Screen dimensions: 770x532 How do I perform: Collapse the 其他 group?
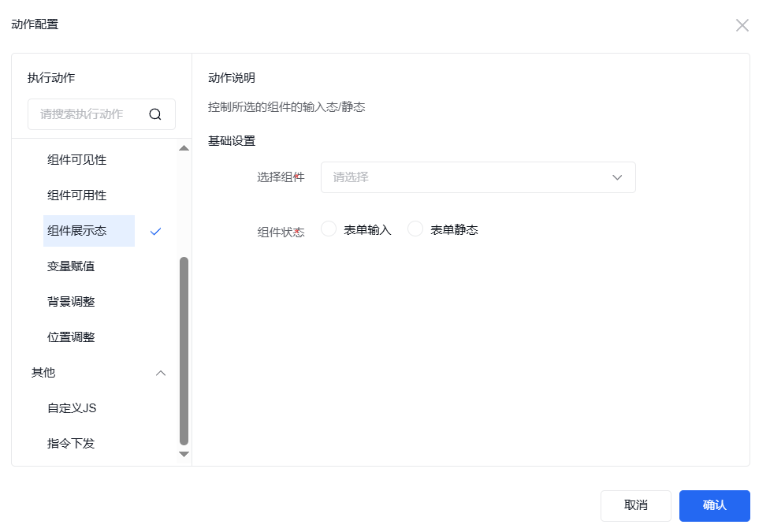click(x=161, y=373)
